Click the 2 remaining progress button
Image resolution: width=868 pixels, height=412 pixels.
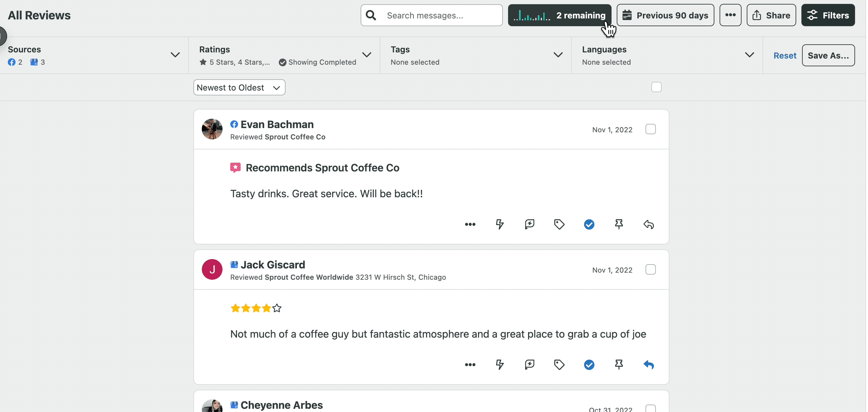tap(559, 15)
